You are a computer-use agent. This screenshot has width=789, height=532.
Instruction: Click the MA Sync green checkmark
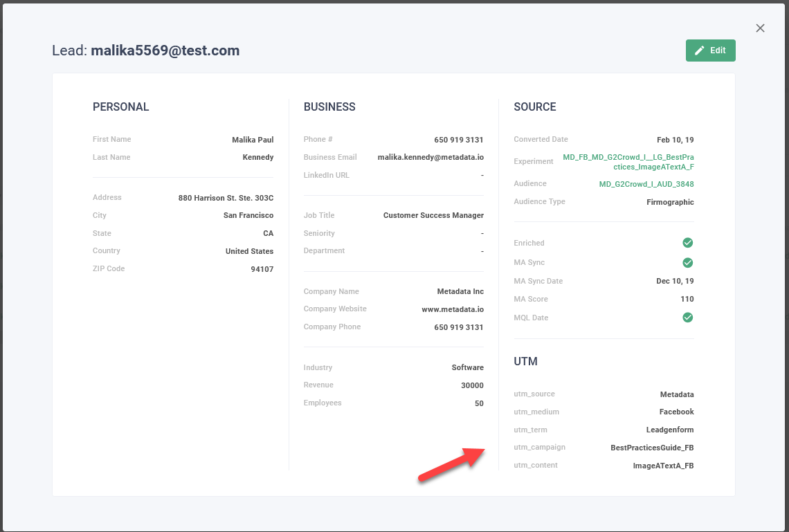[687, 263]
